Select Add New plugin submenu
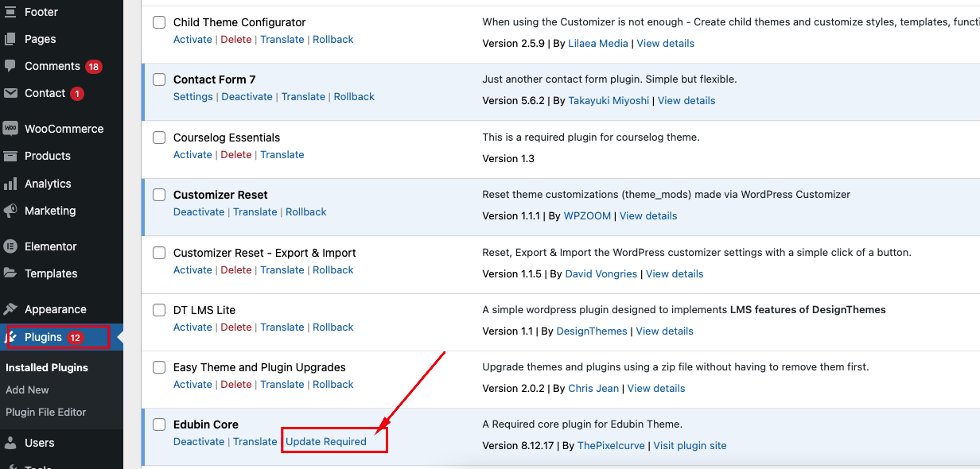This screenshot has height=469, width=980. tap(27, 390)
